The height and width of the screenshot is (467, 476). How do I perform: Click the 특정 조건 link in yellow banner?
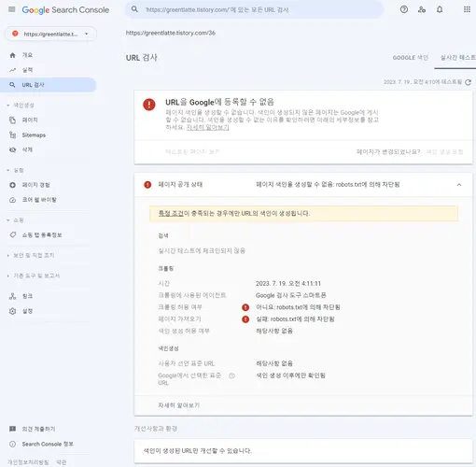pos(171,213)
